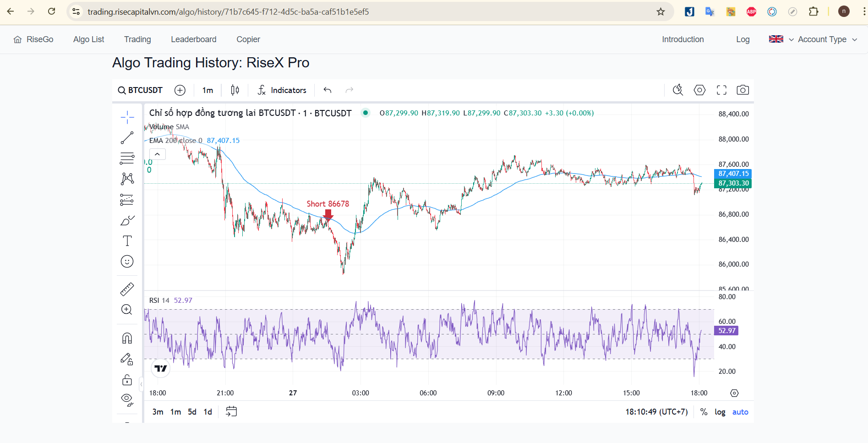Enter fullscreen chart mode
The width and height of the screenshot is (868, 443).
[x=721, y=90]
